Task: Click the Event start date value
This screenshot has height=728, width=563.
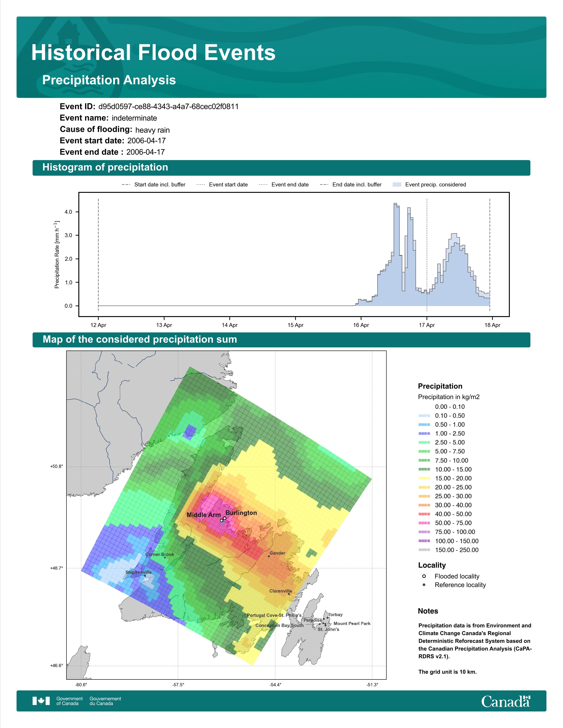Action: point(146,141)
